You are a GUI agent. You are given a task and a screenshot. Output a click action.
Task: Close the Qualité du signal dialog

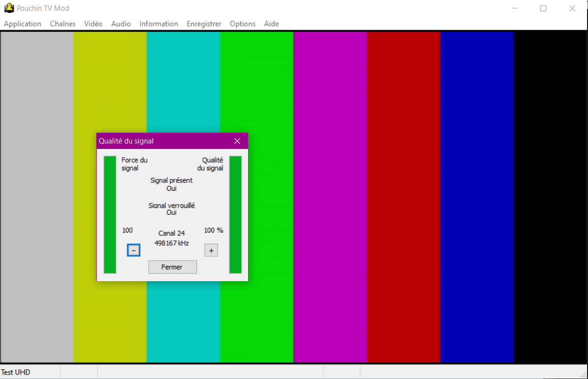tap(237, 141)
